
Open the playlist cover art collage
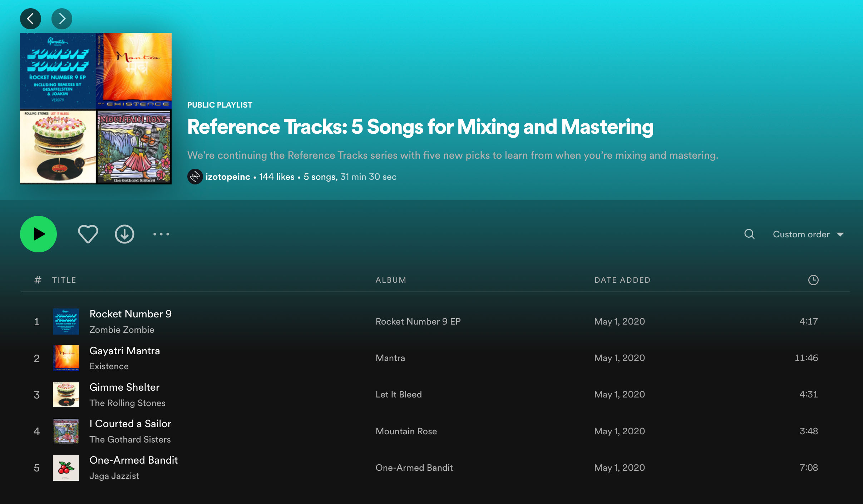point(96,109)
